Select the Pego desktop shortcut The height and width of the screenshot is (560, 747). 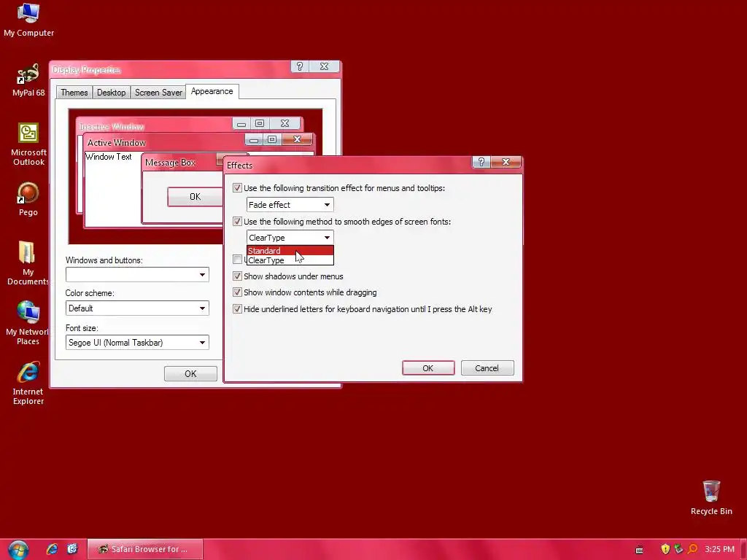[x=28, y=199]
